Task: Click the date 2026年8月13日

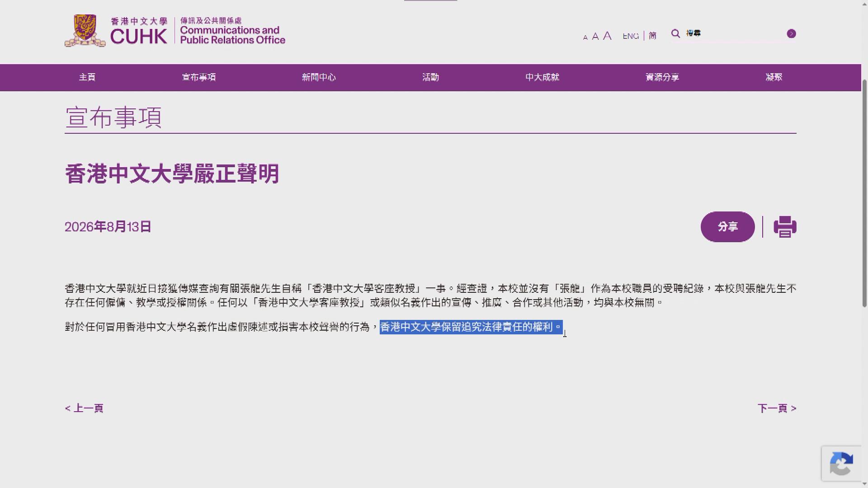Action: (x=108, y=227)
